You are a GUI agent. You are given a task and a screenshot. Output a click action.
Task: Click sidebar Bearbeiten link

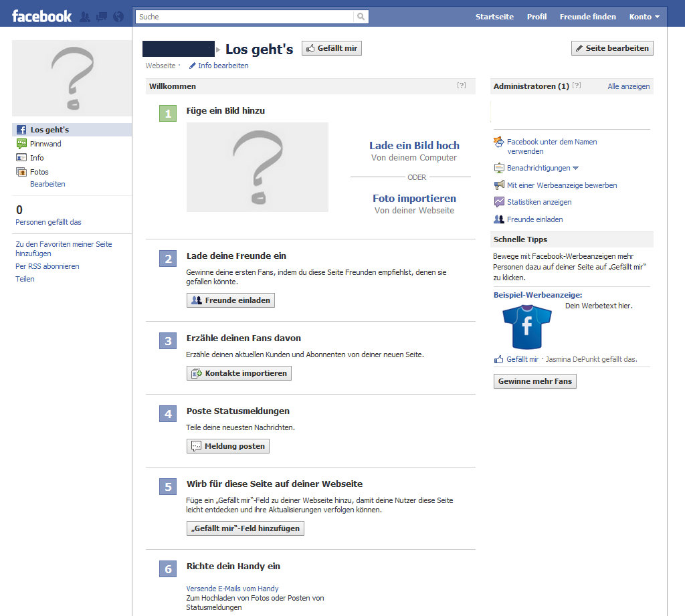[x=47, y=184]
